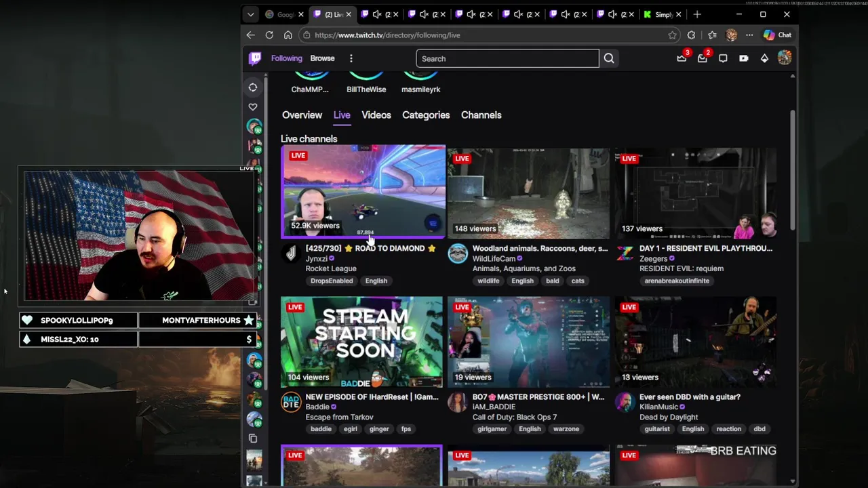This screenshot has height=488, width=868.
Task: Click the Get Bits diamond icon
Action: [x=764, y=58]
